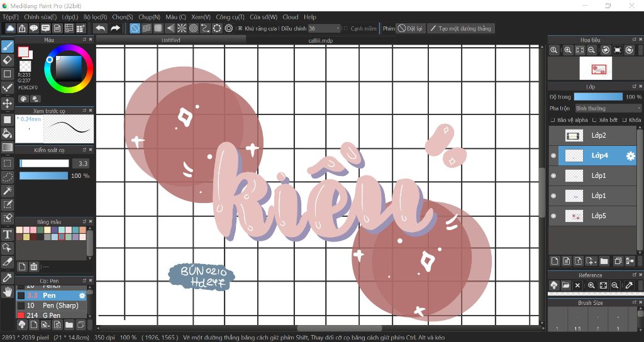Switch to the Untitled tab
The image size is (644, 342).
click(171, 40)
